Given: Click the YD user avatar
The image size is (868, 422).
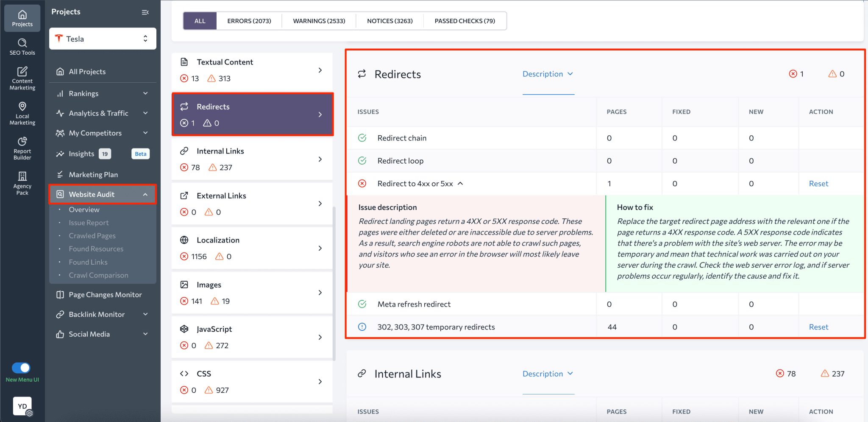Looking at the screenshot, I should tap(22, 406).
